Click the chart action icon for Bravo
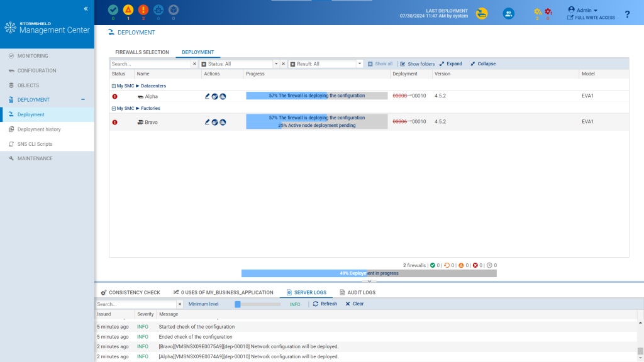The height and width of the screenshot is (362, 644). coord(223,123)
